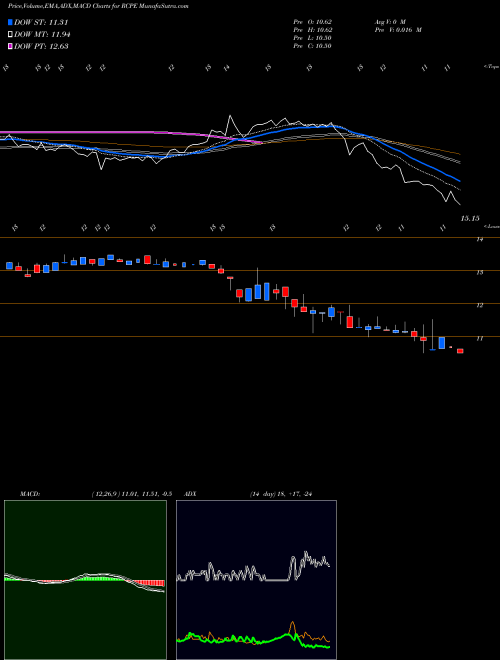Click the 'Pre L: 10.30' value

312,38
